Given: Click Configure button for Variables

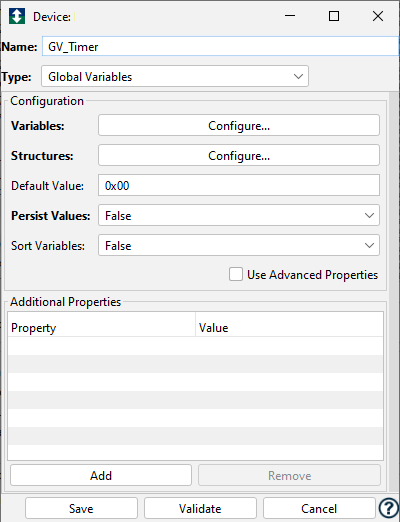Looking at the screenshot, I should pyautogui.click(x=239, y=125).
